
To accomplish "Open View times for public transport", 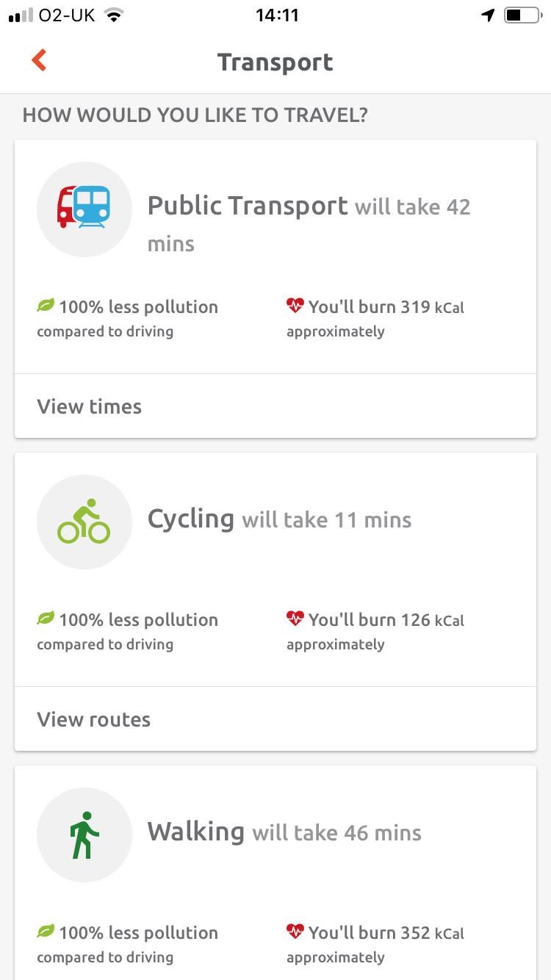I will coord(90,406).
